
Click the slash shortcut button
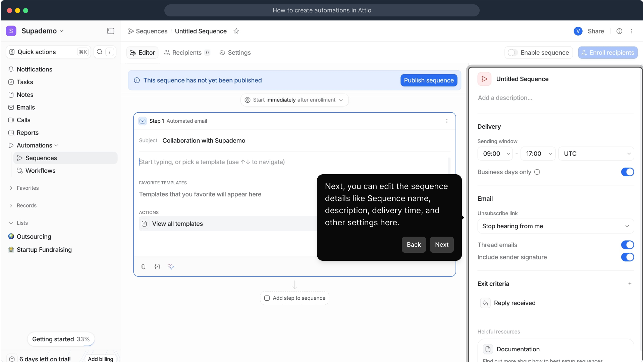pyautogui.click(x=110, y=52)
